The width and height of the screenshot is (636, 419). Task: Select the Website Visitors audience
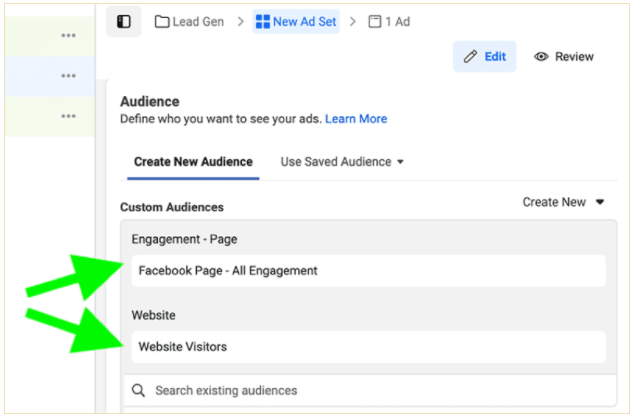pyautogui.click(x=368, y=347)
